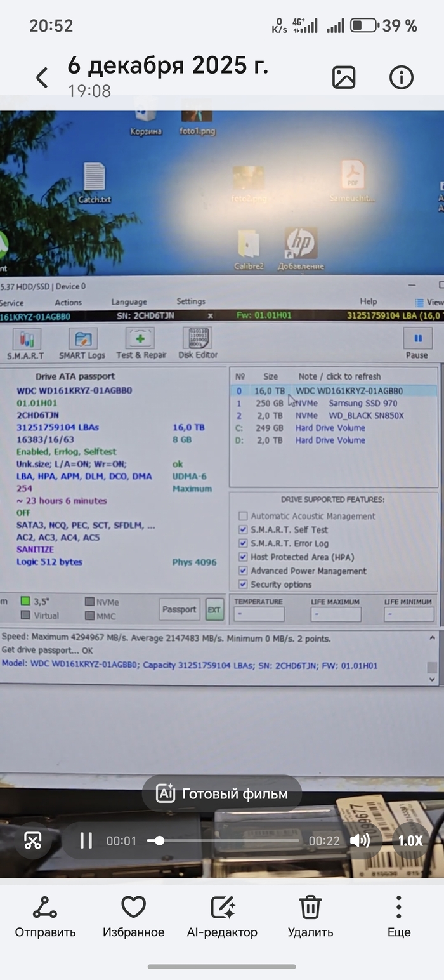
Task: Select drive 2 WD_BLACK SN850X
Action: pos(333,416)
